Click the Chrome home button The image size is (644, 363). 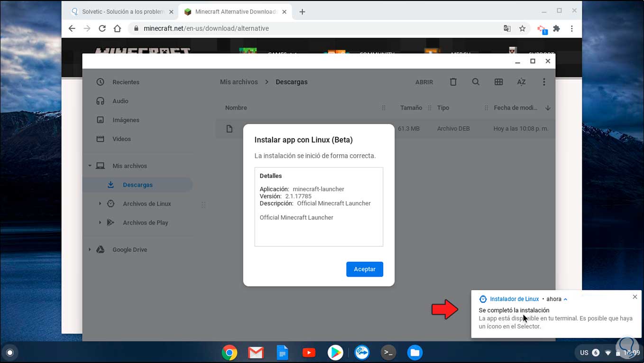click(x=118, y=28)
